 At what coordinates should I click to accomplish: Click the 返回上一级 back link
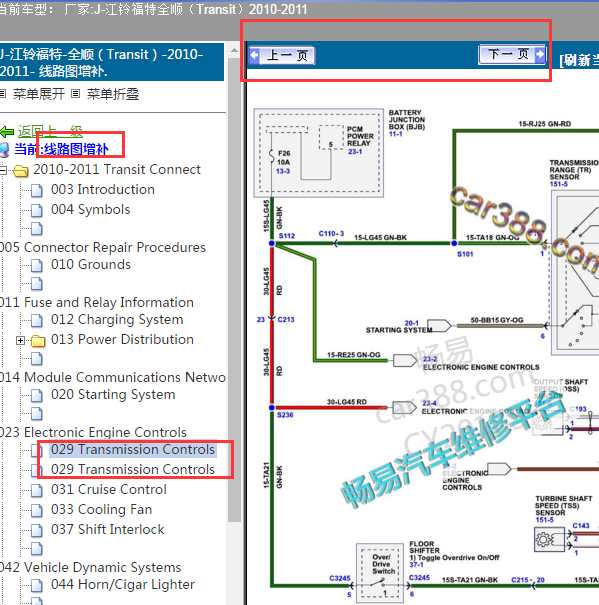tap(50, 132)
